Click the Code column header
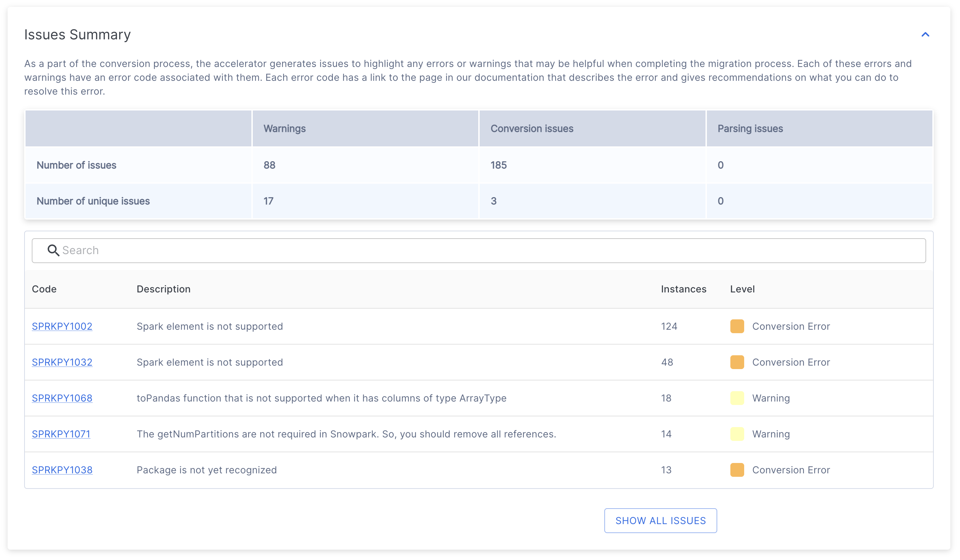Viewport: 960px width, 560px height. tap(44, 289)
